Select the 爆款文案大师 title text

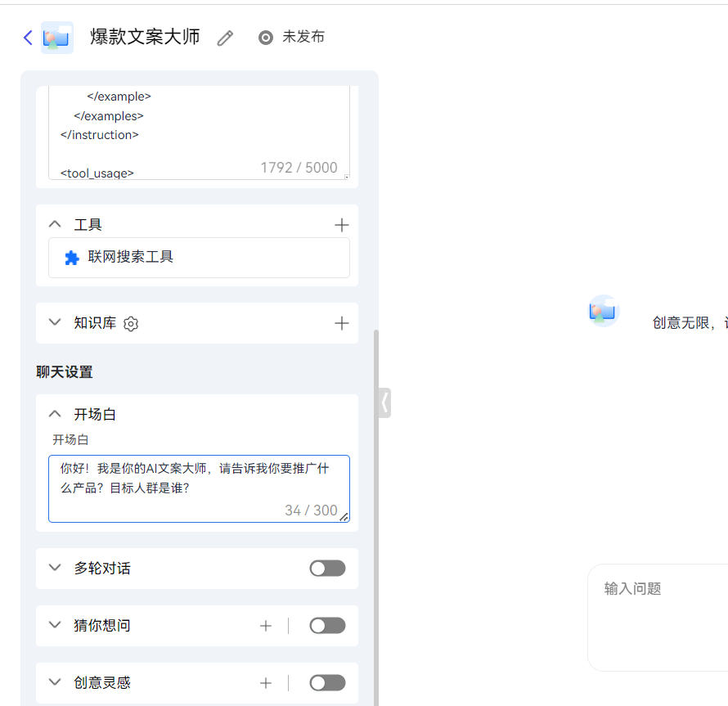pyautogui.click(x=144, y=37)
